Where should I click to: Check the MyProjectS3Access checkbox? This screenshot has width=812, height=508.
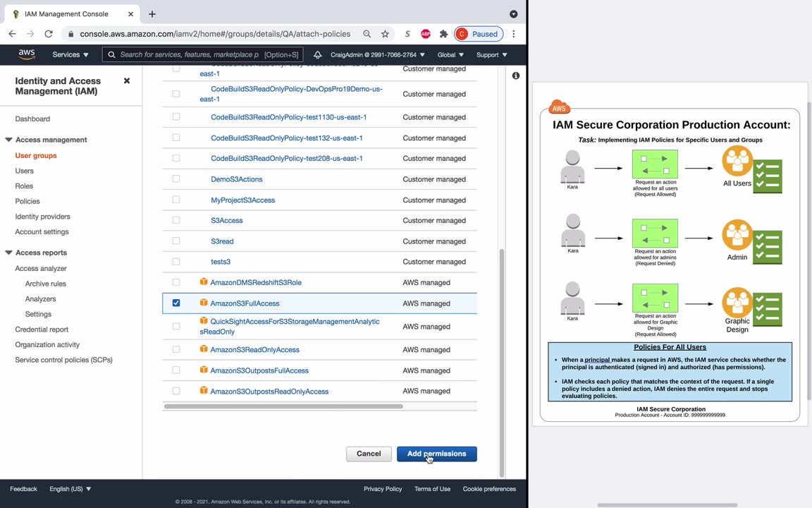(x=176, y=200)
